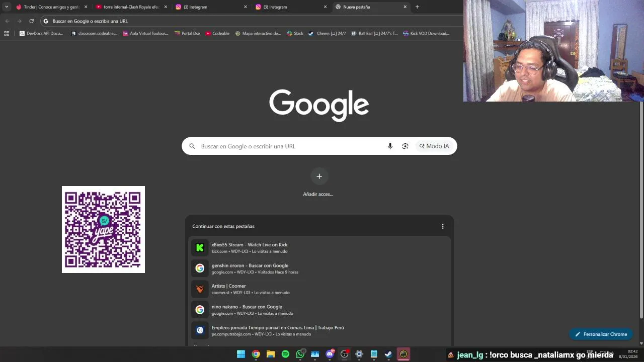The height and width of the screenshot is (362, 644).
Task: Click the Kick icon beside xBixs55 Stream
Action: [x=200, y=247]
